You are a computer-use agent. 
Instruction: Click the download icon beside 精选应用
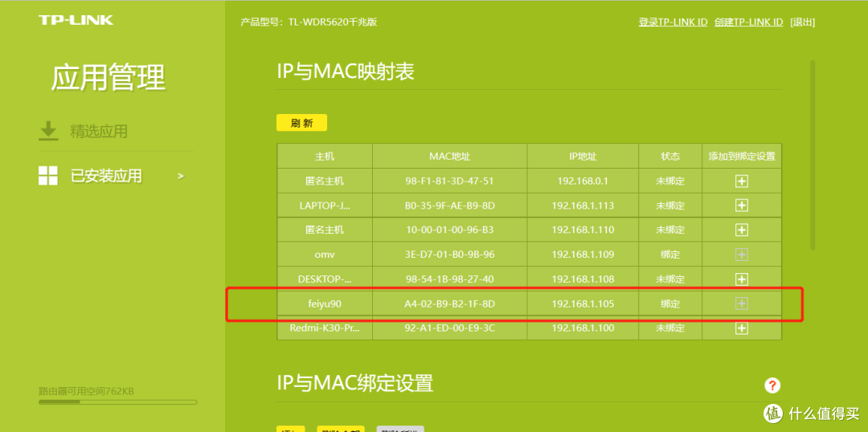pos(48,131)
